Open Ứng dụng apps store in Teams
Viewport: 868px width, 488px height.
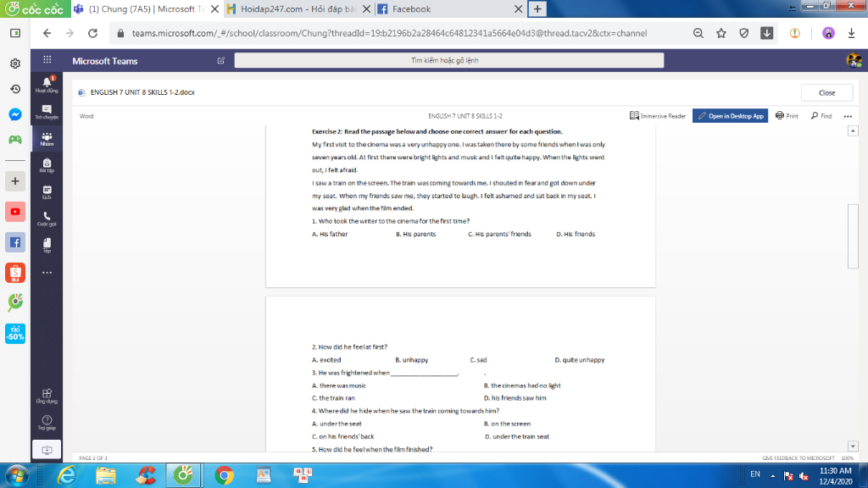(47, 396)
